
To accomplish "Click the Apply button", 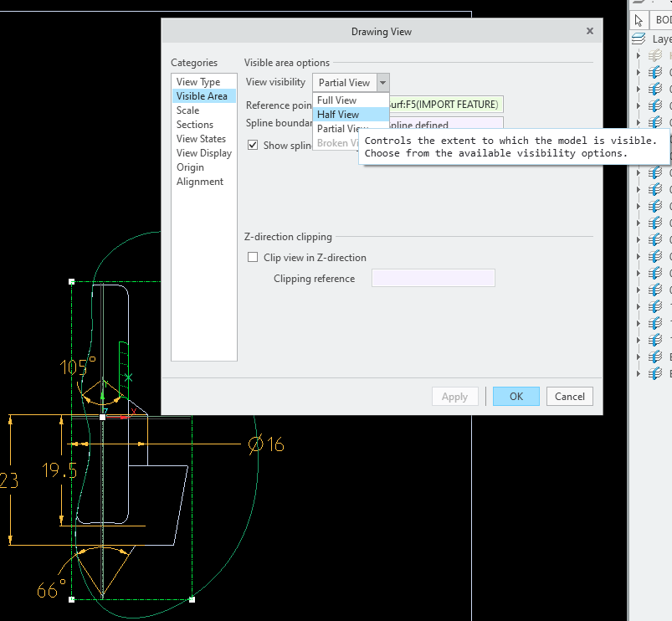I will (454, 396).
